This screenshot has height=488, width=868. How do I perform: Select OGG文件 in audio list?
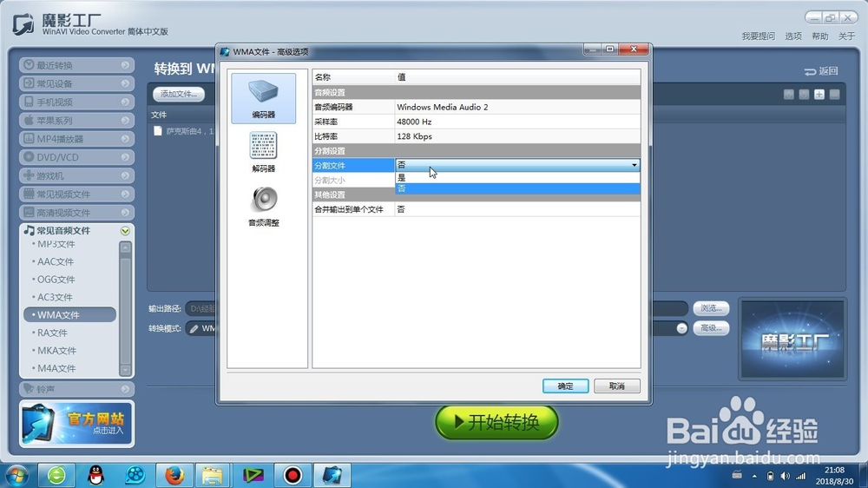coord(56,280)
